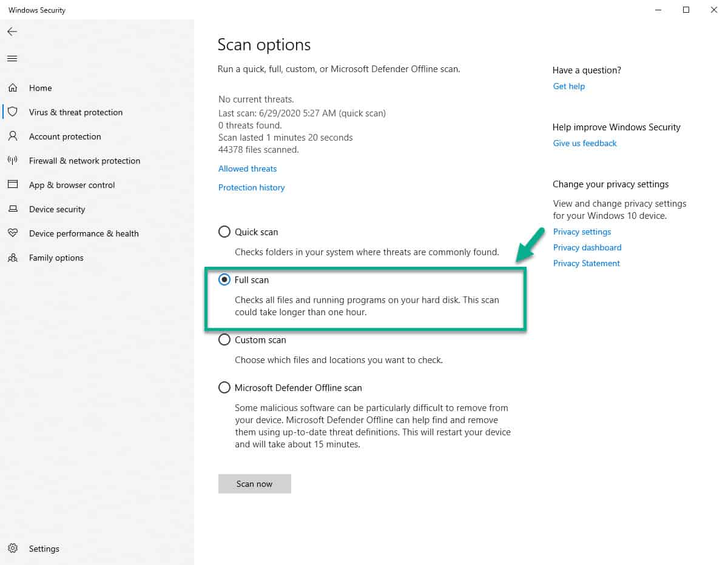Maximize the Windows Security window
The image size is (728, 565).
coord(686,10)
